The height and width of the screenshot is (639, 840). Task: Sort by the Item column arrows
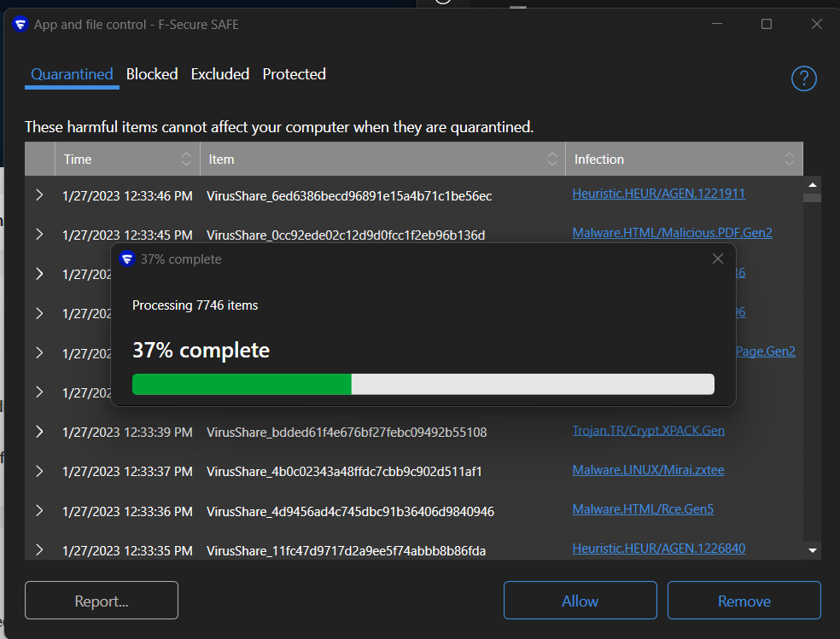[x=552, y=159]
